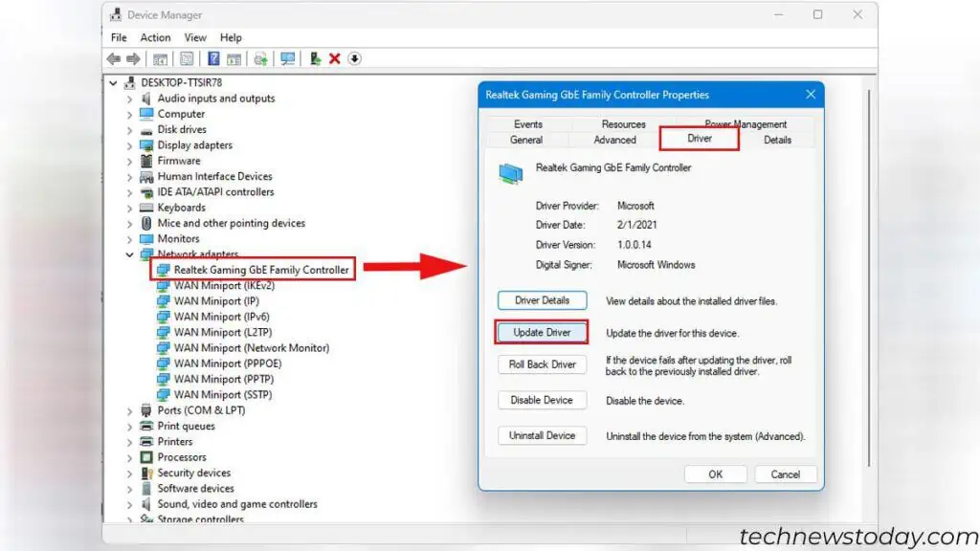
Task: Expand the Computer node chevron
Action: pyautogui.click(x=129, y=115)
